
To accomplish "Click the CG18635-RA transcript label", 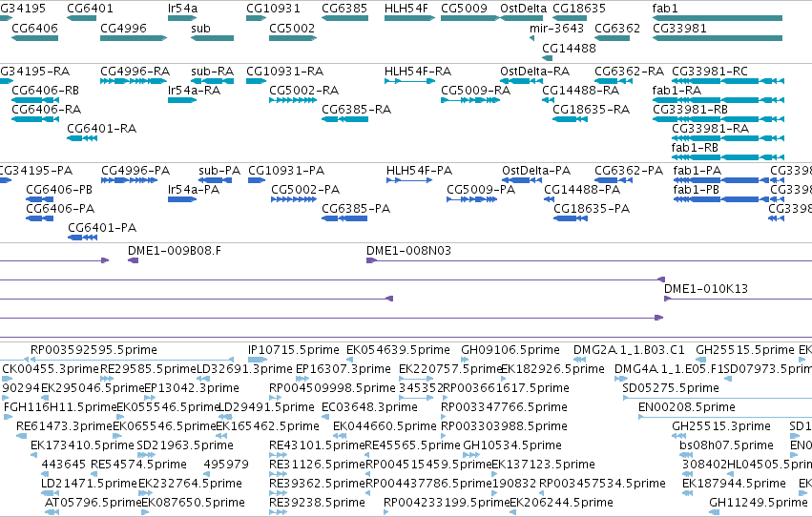I will 591,110.
